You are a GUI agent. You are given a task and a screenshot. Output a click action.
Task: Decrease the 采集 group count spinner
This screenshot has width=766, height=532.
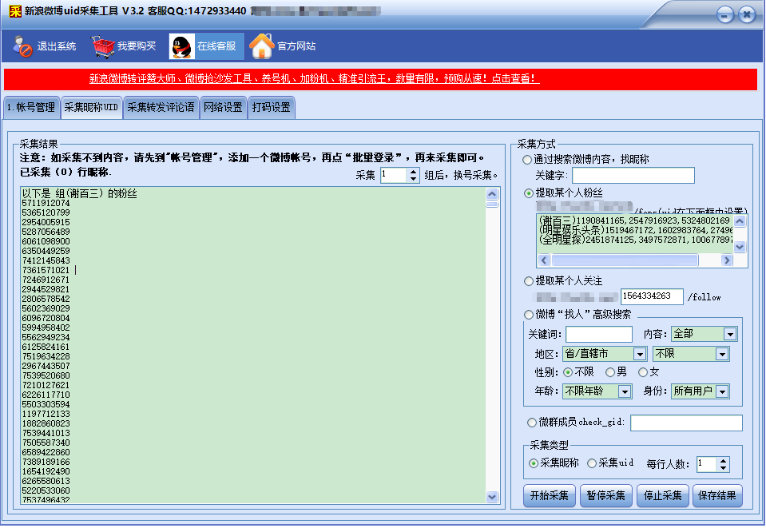(413, 179)
